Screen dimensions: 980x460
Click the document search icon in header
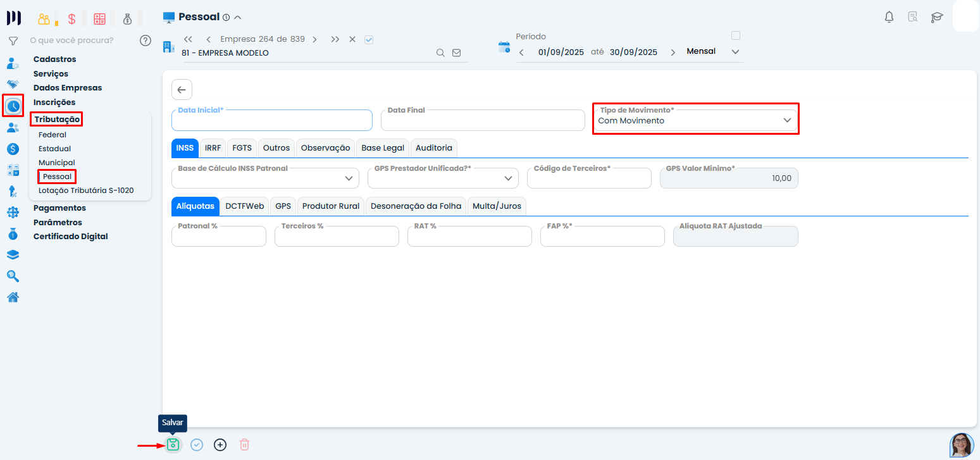(913, 17)
